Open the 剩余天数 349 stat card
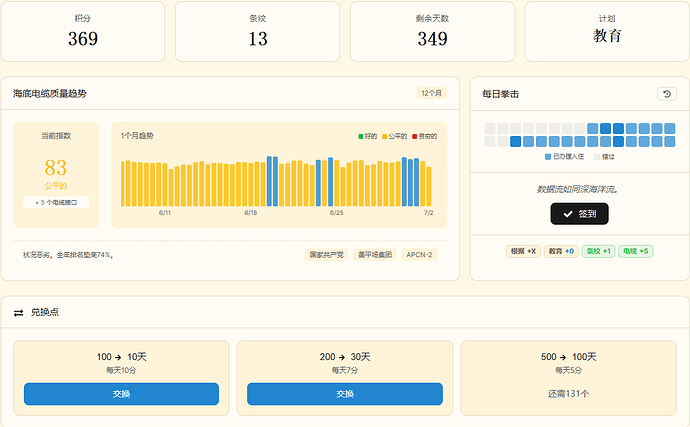 432,32
